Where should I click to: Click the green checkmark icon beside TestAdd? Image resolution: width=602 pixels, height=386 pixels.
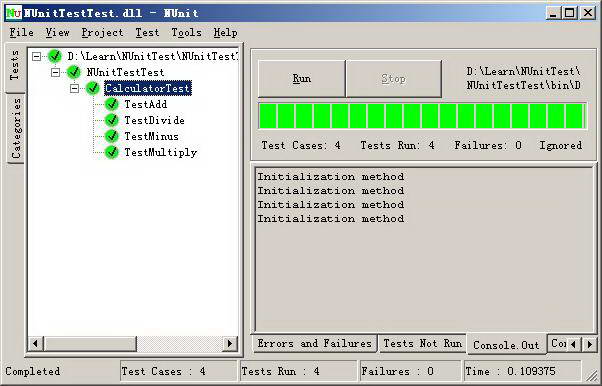[x=111, y=104]
